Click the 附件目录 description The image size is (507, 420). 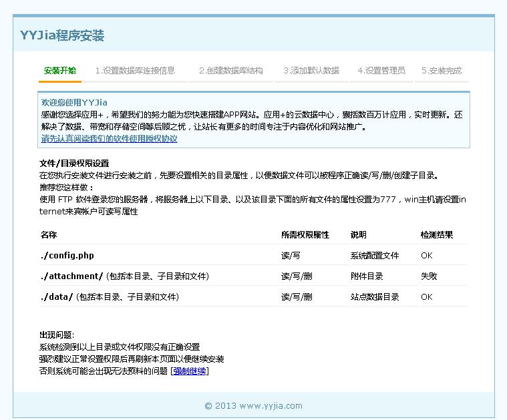pos(367,276)
